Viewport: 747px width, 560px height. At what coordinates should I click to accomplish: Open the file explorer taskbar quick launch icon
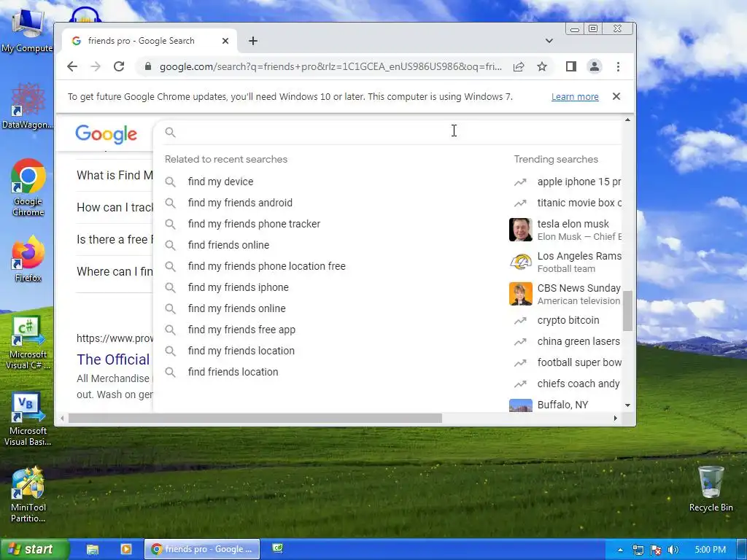click(93, 550)
